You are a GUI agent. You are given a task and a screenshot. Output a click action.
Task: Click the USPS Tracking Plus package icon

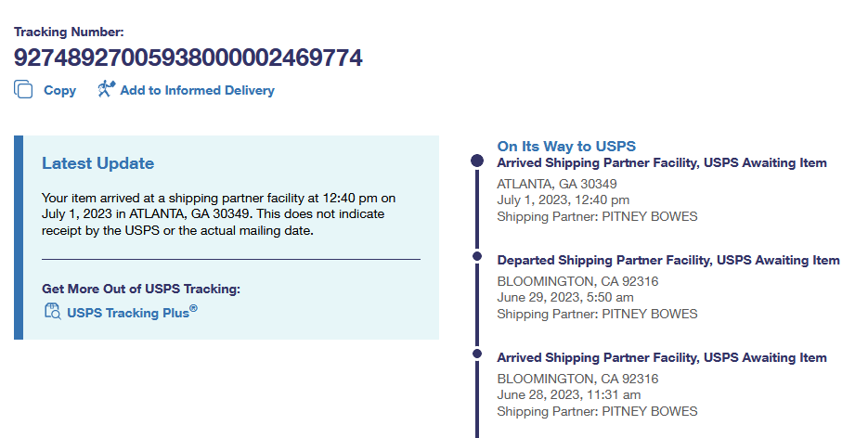(53, 312)
